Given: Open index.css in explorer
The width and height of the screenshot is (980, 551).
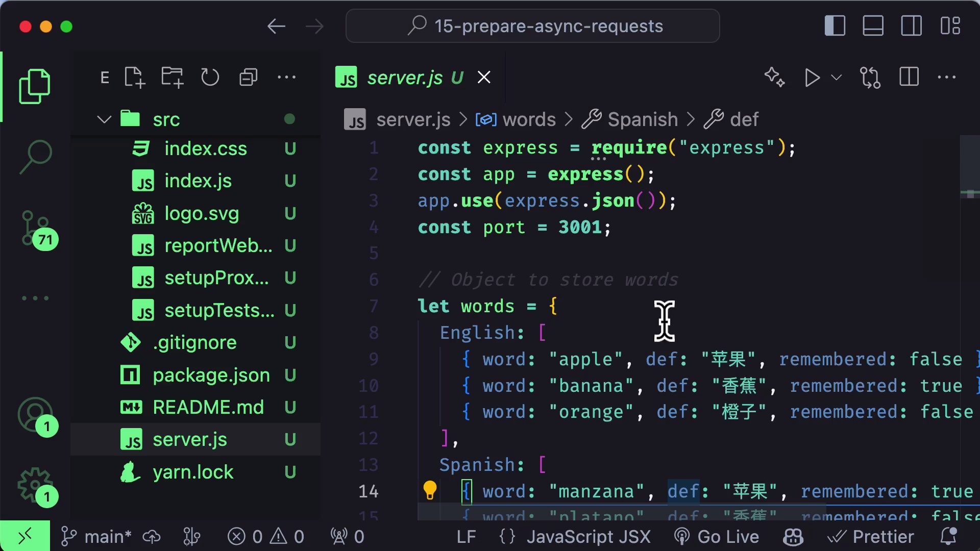Looking at the screenshot, I should 195,149.
